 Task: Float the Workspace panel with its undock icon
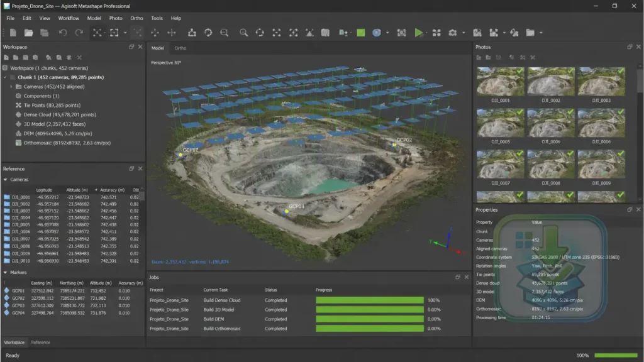click(x=131, y=47)
